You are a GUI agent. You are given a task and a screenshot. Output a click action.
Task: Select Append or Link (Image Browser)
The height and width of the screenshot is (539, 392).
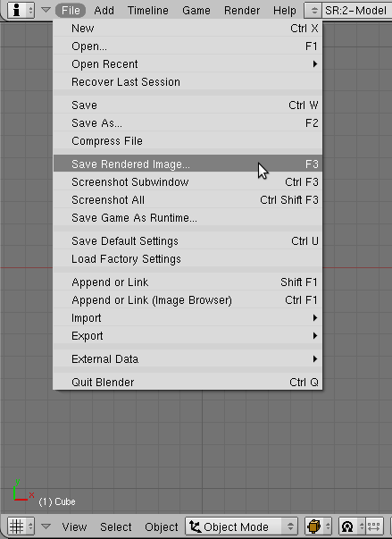(x=188, y=299)
